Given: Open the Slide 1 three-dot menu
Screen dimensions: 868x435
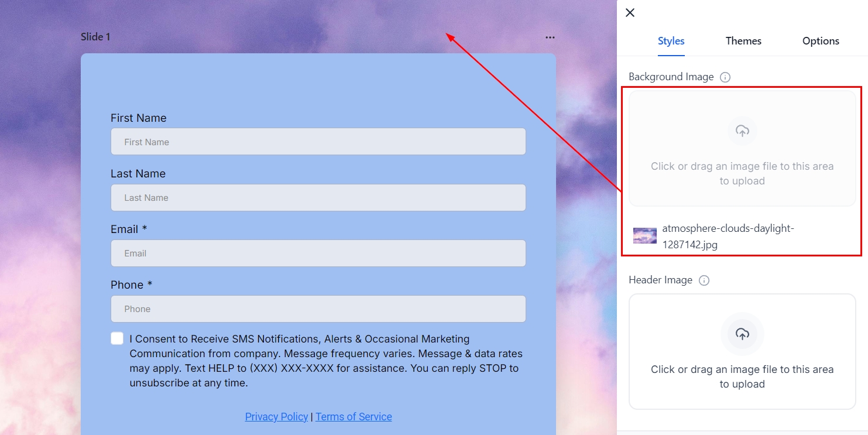Looking at the screenshot, I should 550,37.
